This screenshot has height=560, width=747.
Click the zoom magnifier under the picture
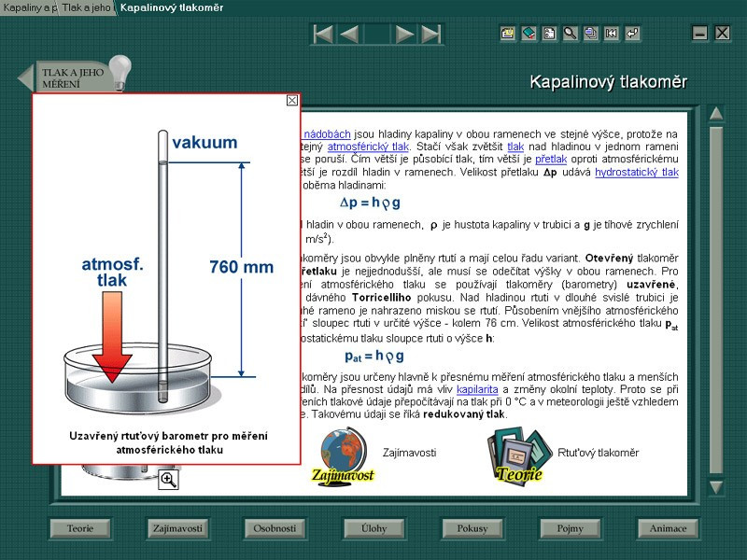(x=169, y=479)
